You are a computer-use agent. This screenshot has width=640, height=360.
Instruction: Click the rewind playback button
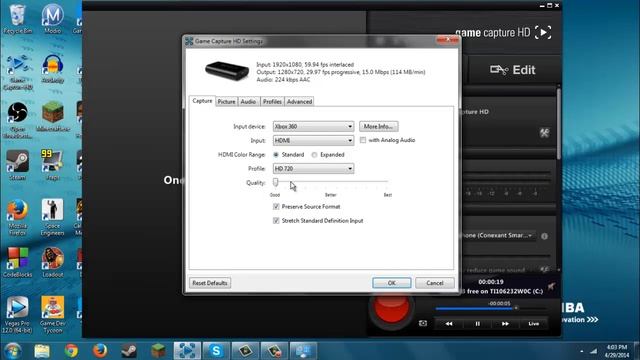[449, 324]
